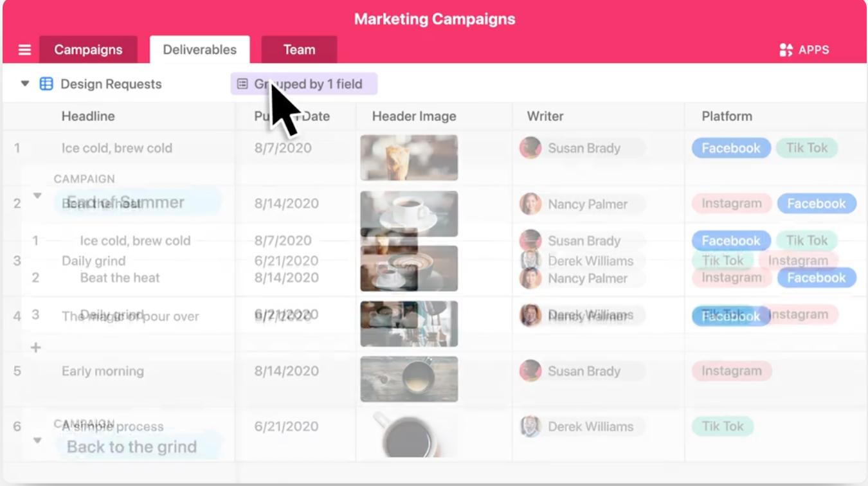
Task: Click the Facebook tag in row 1
Action: click(730, 148)
